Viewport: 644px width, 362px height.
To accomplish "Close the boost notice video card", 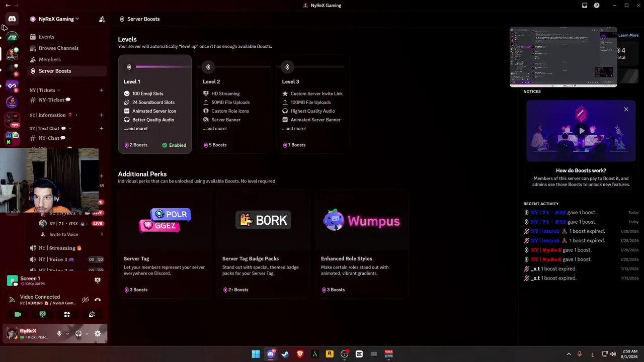I will click(x=626, y=109).
